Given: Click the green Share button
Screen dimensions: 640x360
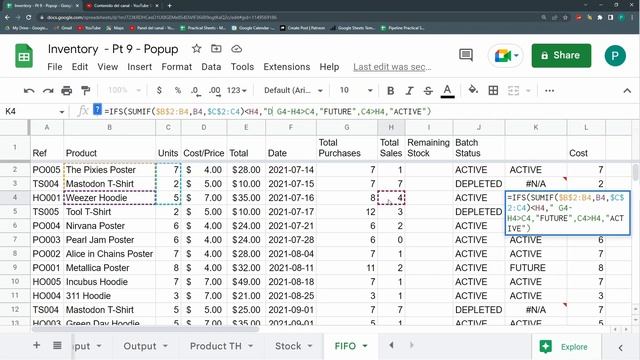Looking at the screenshot, I should tap(561, 56).
